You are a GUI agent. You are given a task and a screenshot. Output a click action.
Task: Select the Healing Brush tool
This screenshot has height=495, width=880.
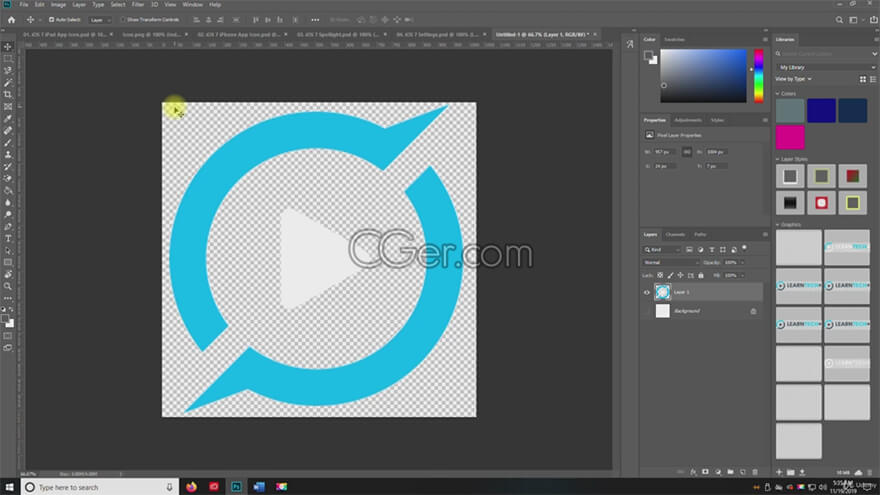tap(8, 130)
